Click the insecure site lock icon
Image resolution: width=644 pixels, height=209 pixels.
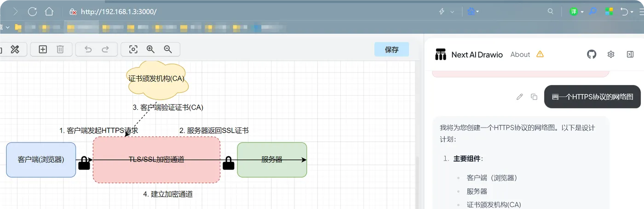pos(73,12)
